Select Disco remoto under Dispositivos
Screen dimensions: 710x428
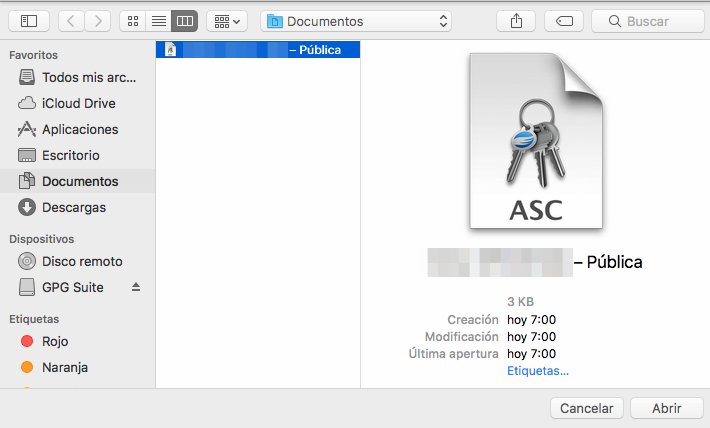tap(77, 261)
